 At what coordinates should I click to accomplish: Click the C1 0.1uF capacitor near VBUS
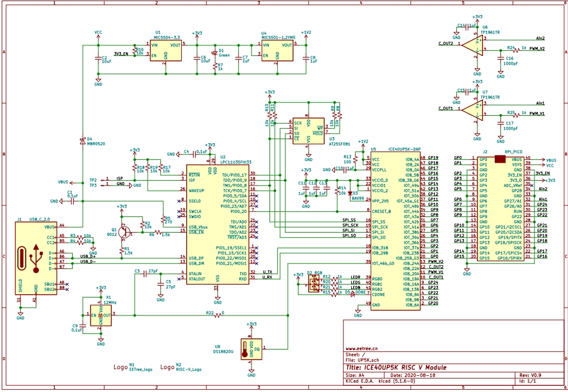click(x=73, y=201)
